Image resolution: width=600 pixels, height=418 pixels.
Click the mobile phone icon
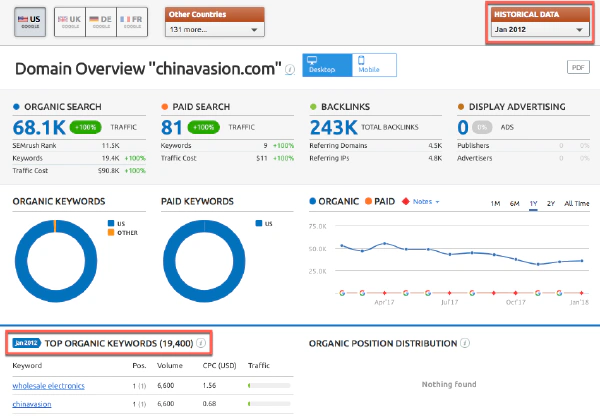coord(361,60)
